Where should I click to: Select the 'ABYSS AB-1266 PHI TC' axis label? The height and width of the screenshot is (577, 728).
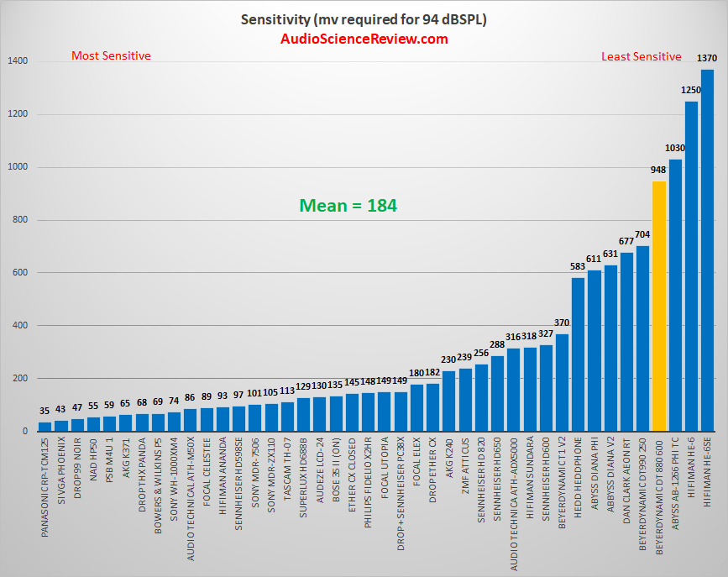[x=675, y=483]
